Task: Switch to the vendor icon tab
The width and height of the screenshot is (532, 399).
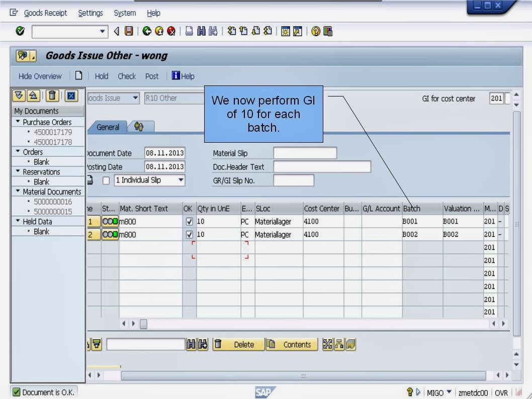Action: (139, 127)
